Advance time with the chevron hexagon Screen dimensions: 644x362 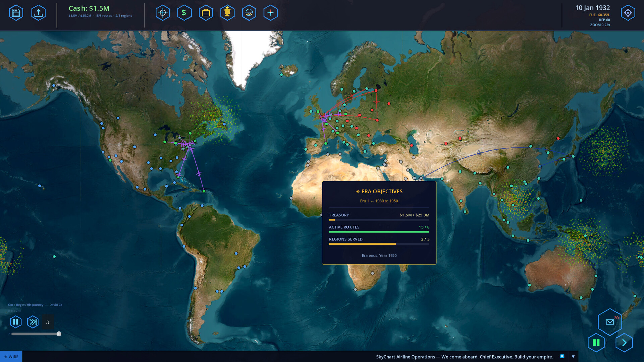pyautogui.click(x=624, y=343)
